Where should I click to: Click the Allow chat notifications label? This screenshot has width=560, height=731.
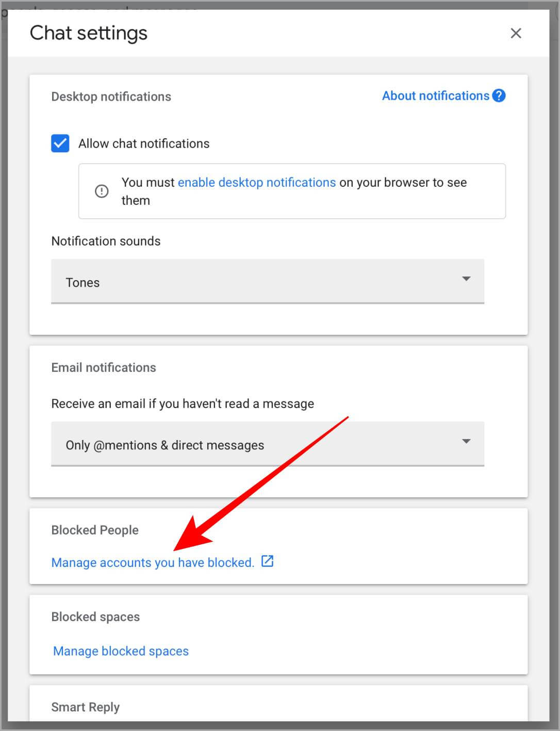144,143
